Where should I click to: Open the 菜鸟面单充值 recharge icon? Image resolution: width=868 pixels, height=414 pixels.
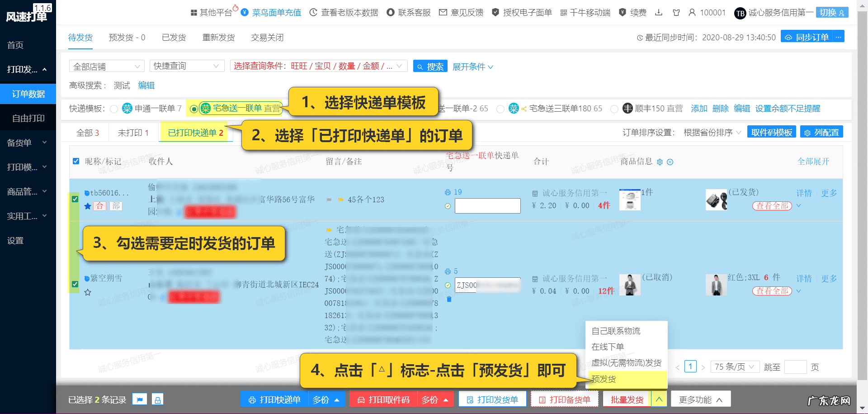point(244,13)
